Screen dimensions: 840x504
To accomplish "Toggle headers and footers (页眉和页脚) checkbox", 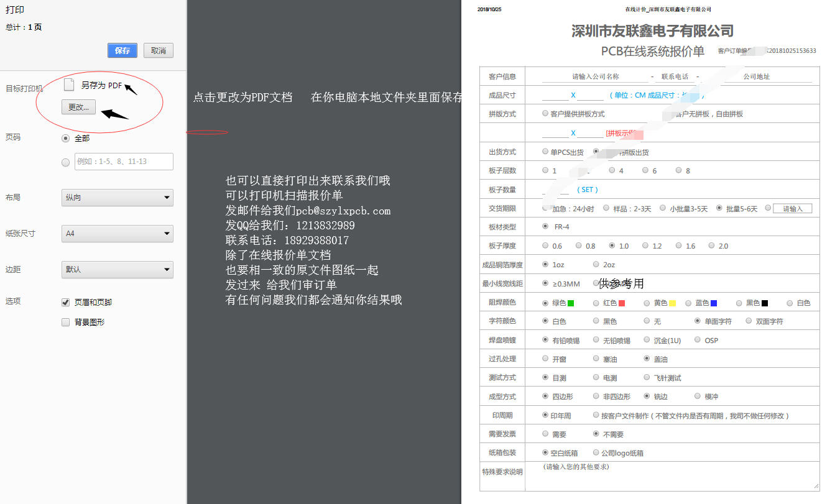I will (65, 303).
